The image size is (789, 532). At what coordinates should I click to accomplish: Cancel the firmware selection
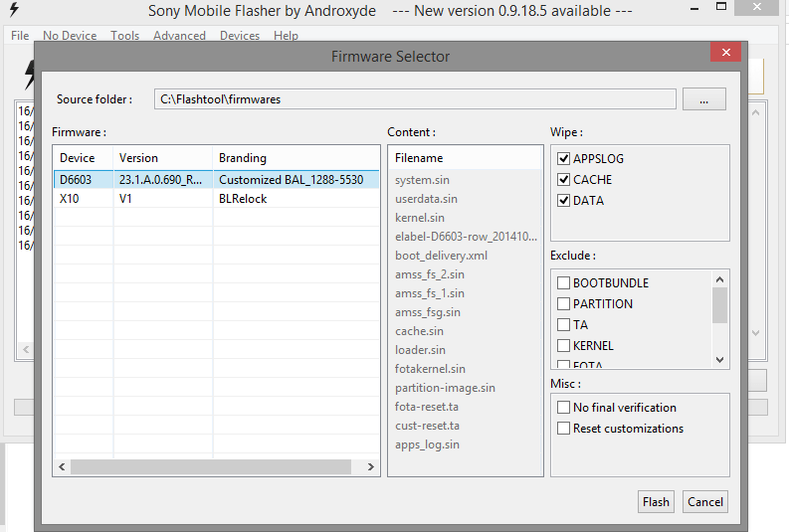tap(705, 502)
